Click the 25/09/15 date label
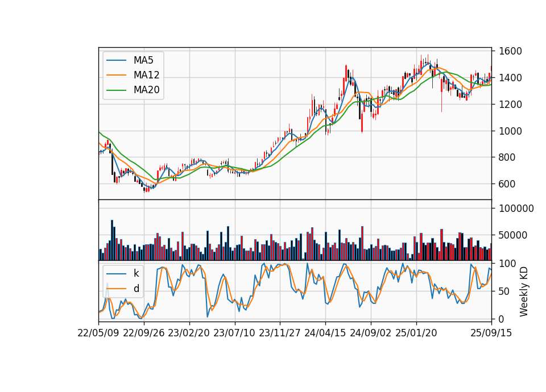 click(491, 333)
